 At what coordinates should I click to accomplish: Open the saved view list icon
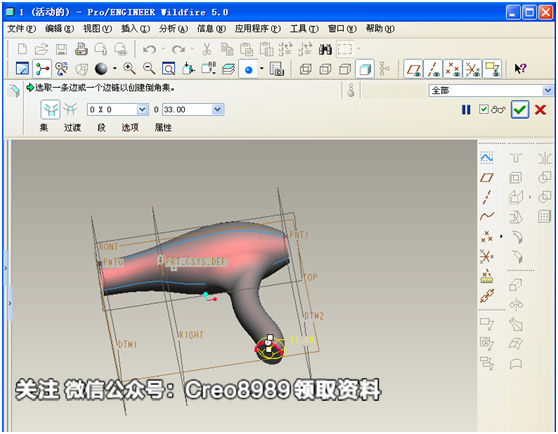tap(208, 68)
